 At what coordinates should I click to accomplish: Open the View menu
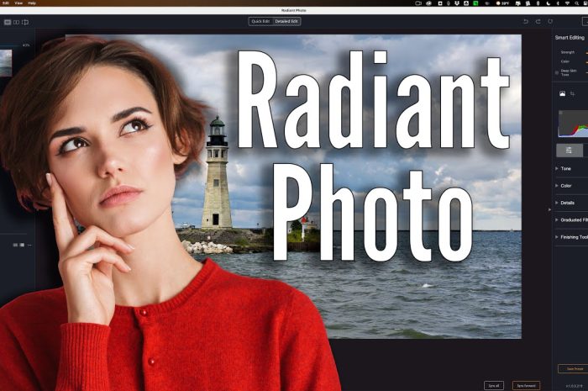tap(18, 3)
